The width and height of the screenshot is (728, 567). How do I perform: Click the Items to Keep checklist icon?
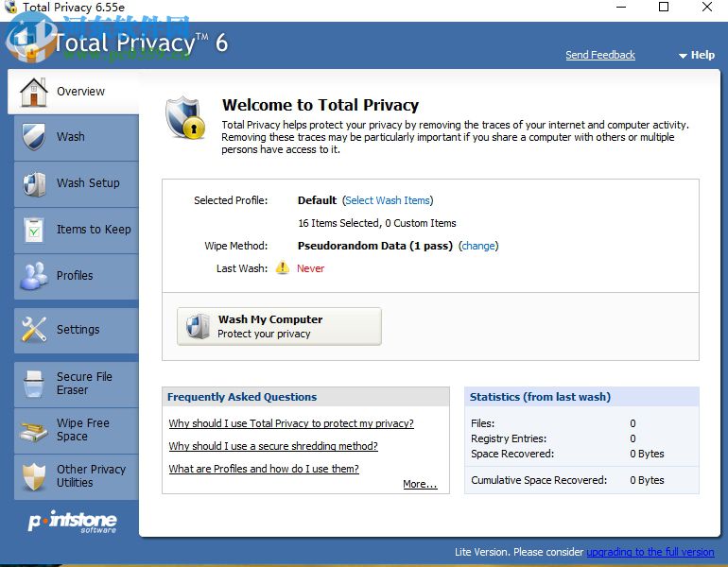click(33, 230)
